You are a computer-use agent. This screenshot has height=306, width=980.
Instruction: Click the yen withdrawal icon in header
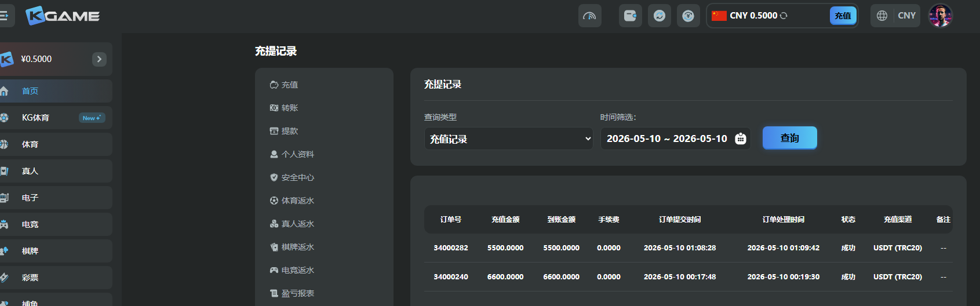point(688,16)
